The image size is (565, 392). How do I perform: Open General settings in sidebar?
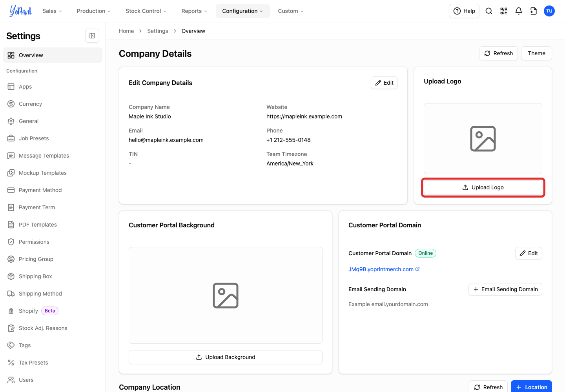pos(53,121)
